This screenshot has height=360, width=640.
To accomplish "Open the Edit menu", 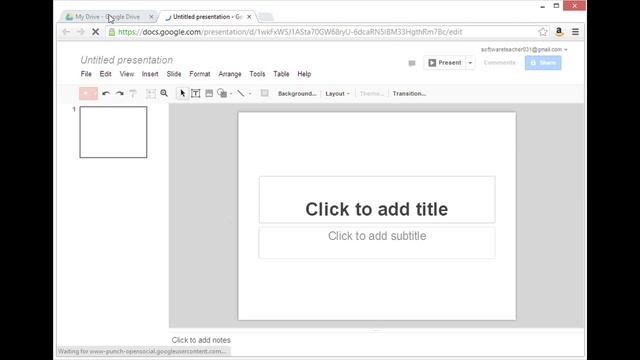I will click(105, 74).
